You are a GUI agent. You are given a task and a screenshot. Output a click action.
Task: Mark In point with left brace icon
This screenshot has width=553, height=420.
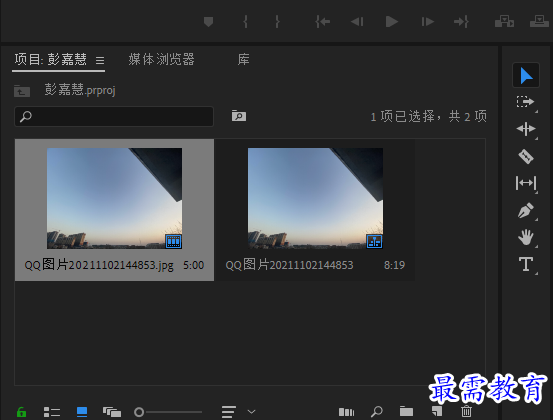coord(245,22)
